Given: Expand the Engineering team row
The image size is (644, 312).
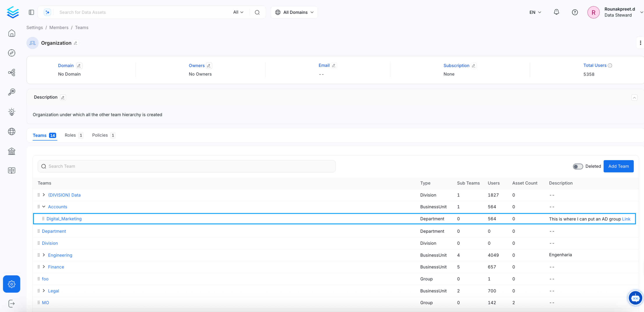Looking at the screenshot, I should (44, 255).
